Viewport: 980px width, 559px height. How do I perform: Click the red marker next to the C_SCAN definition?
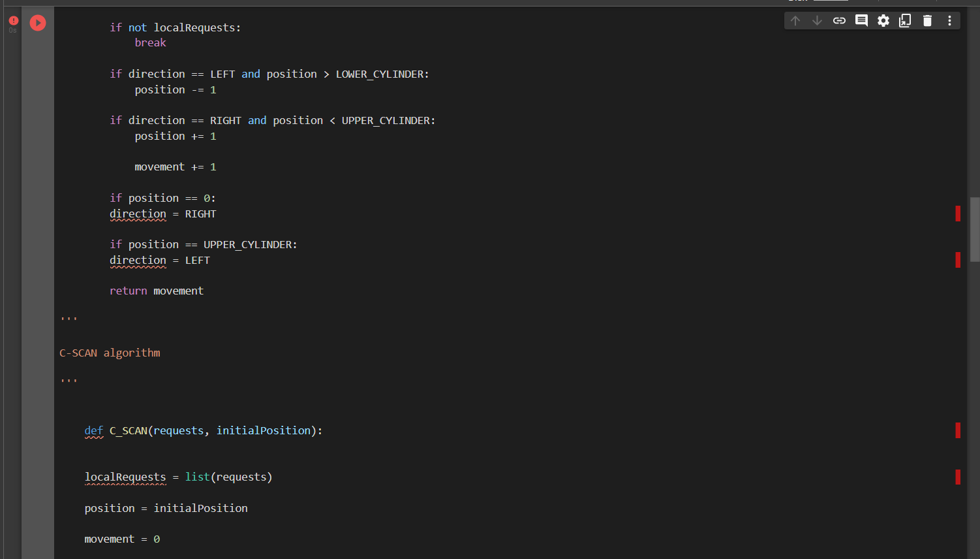point(957,430)
